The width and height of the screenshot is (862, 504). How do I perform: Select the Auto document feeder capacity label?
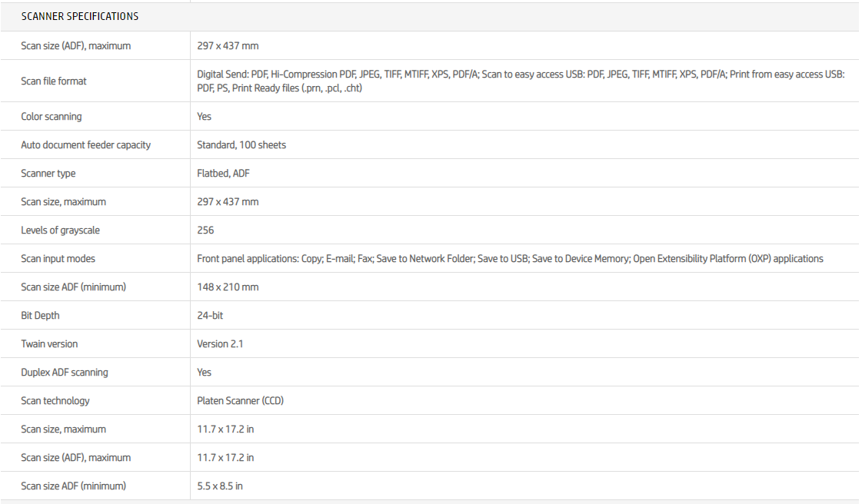point(86,145)
